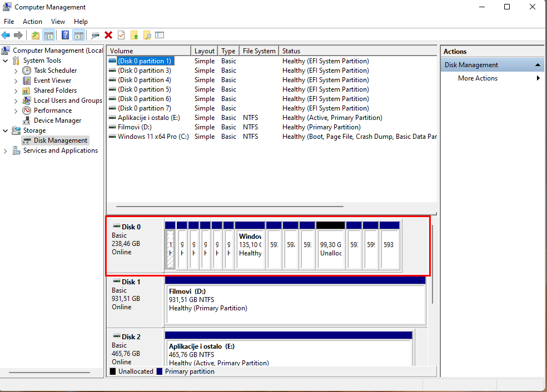547x392 pixels.
Task: Sort by the Layout column header
Action: [x=205, y=51]
